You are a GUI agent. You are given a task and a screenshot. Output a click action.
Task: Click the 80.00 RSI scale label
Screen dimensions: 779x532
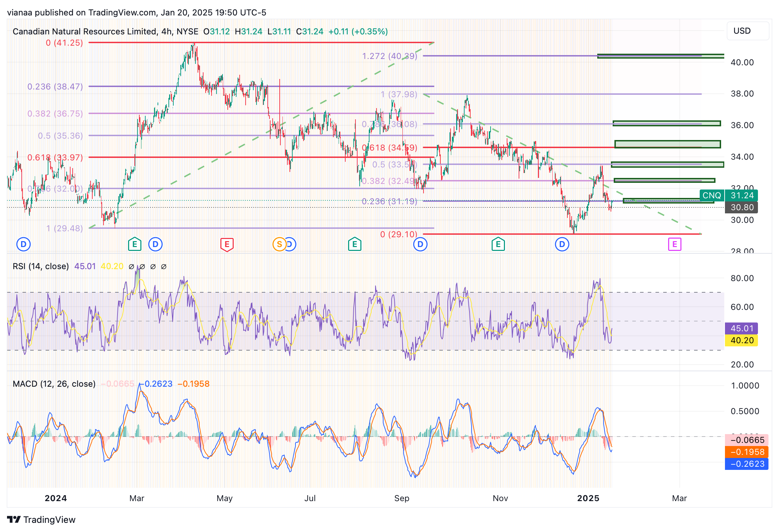(742, 278)
